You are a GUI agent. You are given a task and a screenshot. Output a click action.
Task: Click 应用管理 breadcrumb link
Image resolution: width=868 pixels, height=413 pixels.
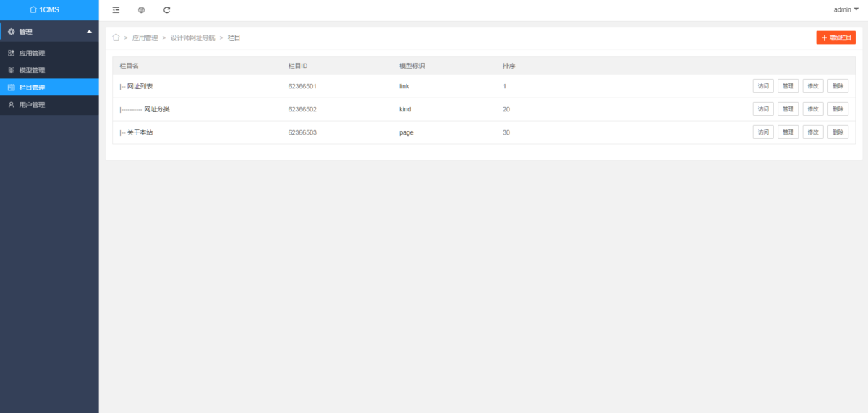click(145, 37)
